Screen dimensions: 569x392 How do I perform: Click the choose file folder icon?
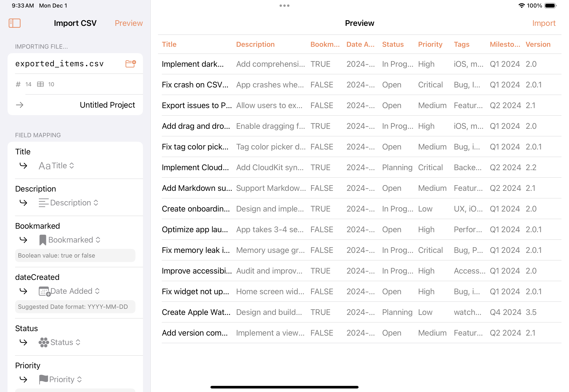[x=130, y=64]
